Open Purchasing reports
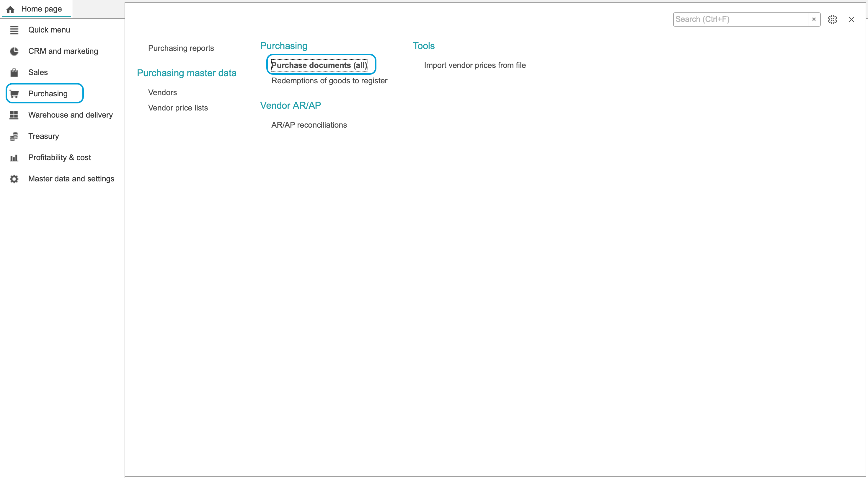This screenshot has height=478, width=868. (x=181, y=48)
